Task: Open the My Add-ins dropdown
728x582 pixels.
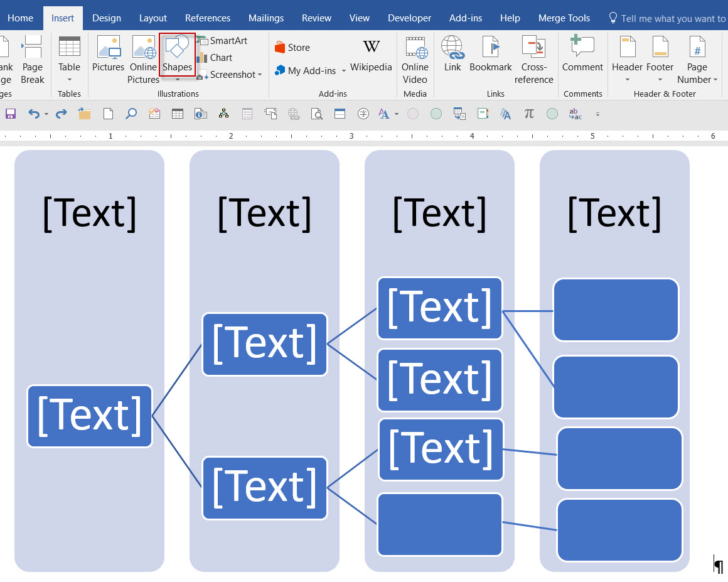Action: tap(344, 72)
